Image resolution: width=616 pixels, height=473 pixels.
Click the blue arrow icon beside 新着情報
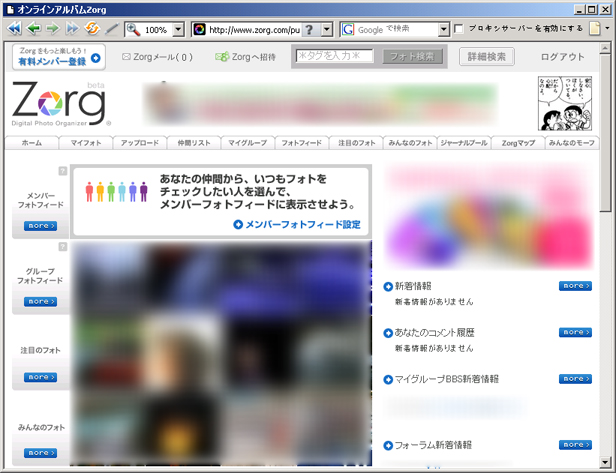pos(388,287)
